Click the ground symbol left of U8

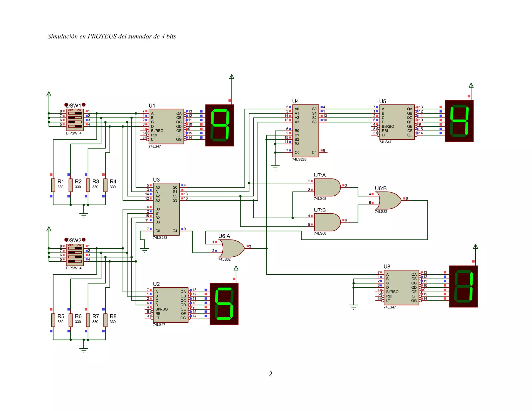tap(353, 307)
